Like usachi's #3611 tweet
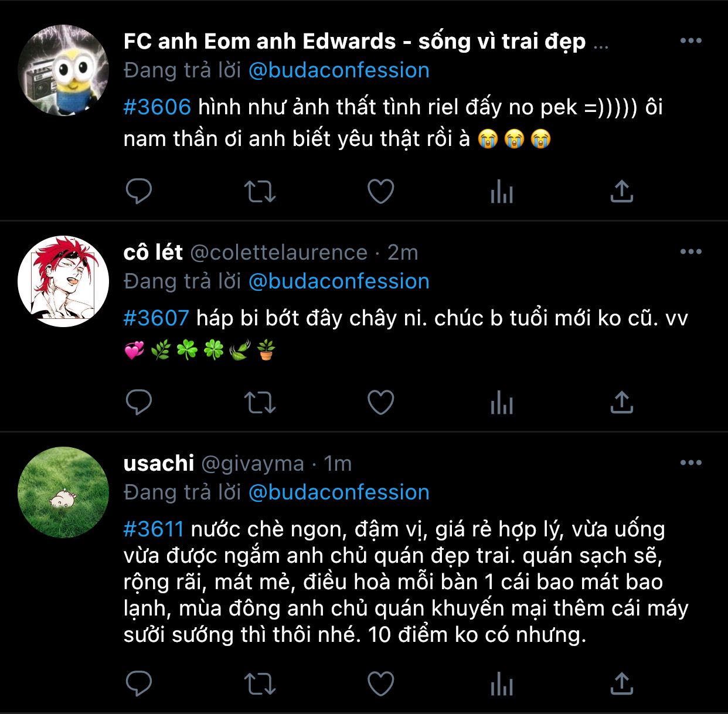Viewport: 728px width, 714px height. point(380,684)
